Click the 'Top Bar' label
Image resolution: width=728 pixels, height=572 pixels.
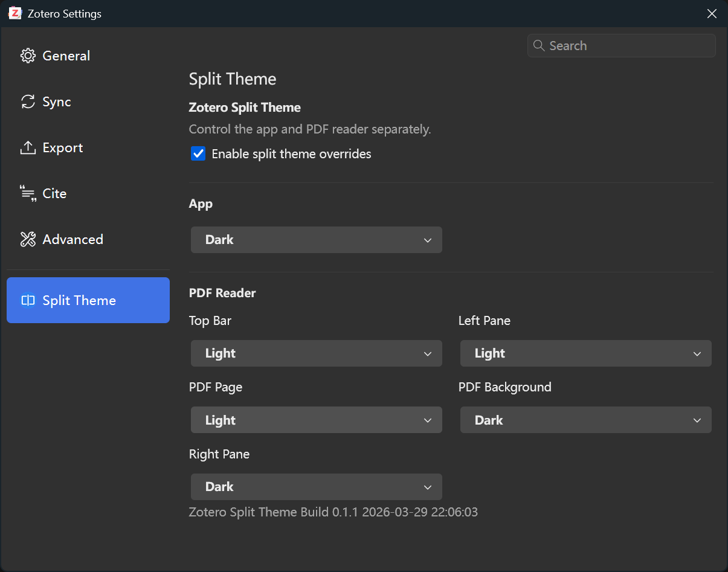[210, 321]
